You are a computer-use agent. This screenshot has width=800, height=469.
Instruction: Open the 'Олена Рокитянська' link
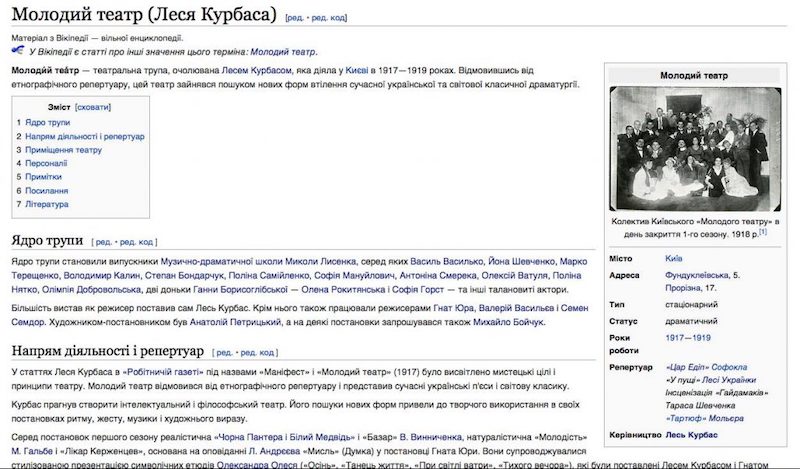pyautogui.click(x=343, y=290)
